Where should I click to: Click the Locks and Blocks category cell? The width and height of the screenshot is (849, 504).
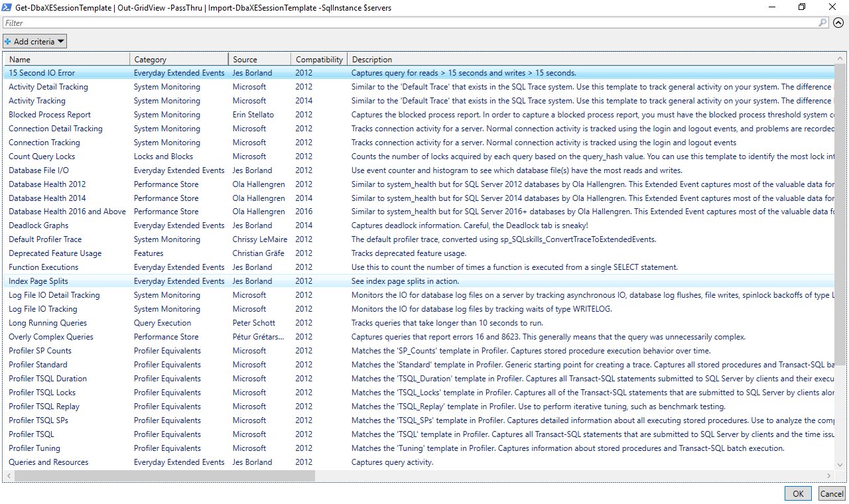point(163,157)
